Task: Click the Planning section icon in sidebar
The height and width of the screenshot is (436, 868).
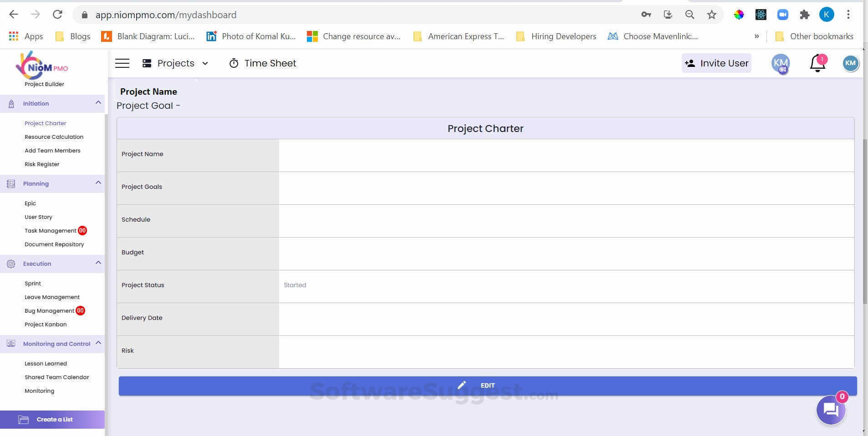Action: pyautogui.click(x=10, y=183)
